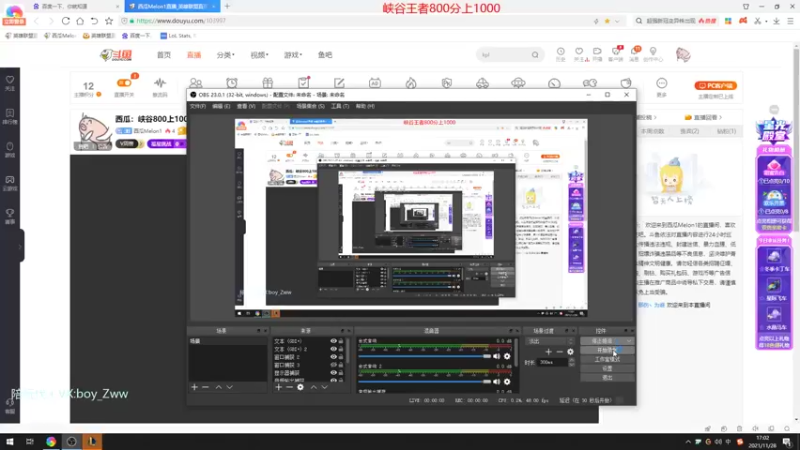Open the transition type dropdown in the OBS scene transitions panel

click(x=550, y=341)
